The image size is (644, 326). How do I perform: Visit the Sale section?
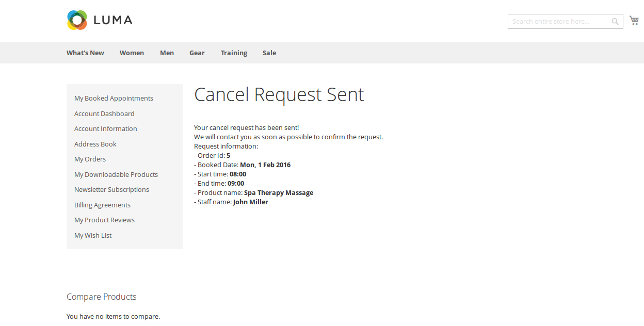pos(269,53)
